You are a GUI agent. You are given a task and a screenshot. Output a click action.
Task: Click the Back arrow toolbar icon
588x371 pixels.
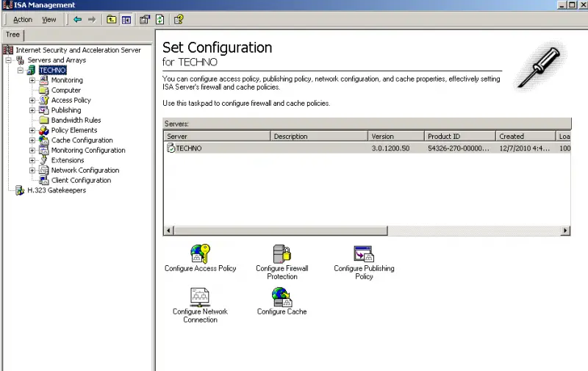[x=78, y=20]
